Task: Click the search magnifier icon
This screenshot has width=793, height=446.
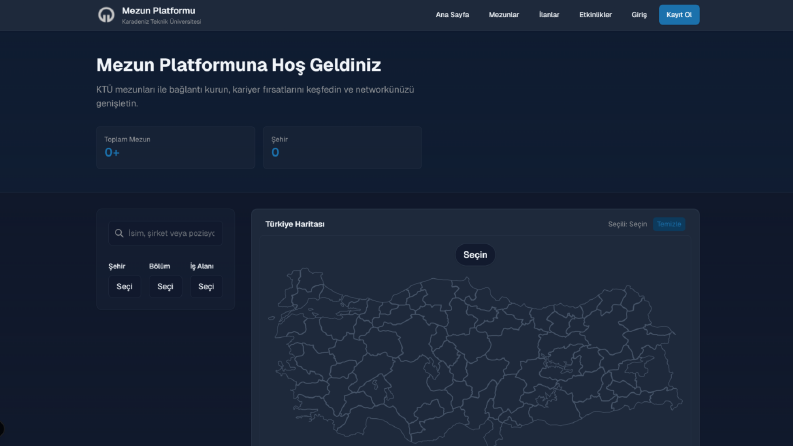Action: tap(119, 233)
